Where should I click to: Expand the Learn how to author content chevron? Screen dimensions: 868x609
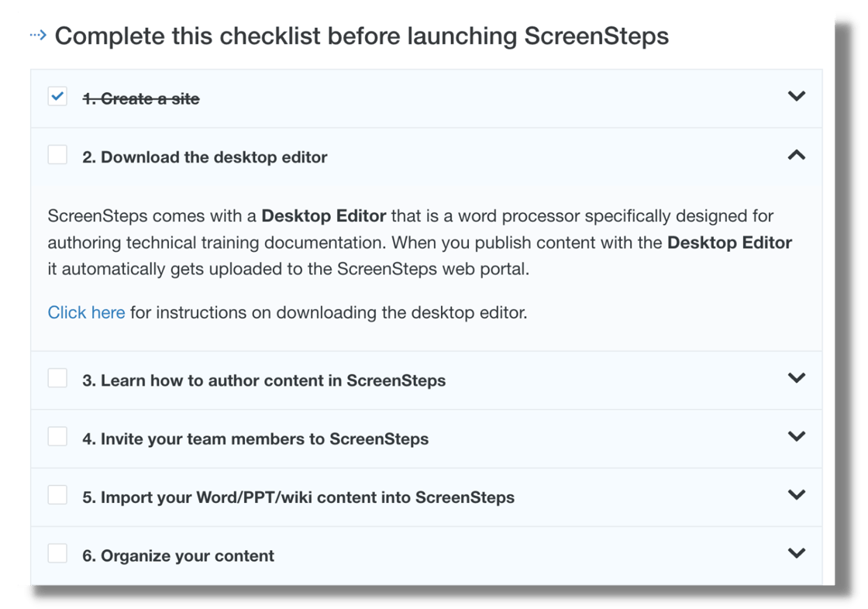(x=796, y=378)
